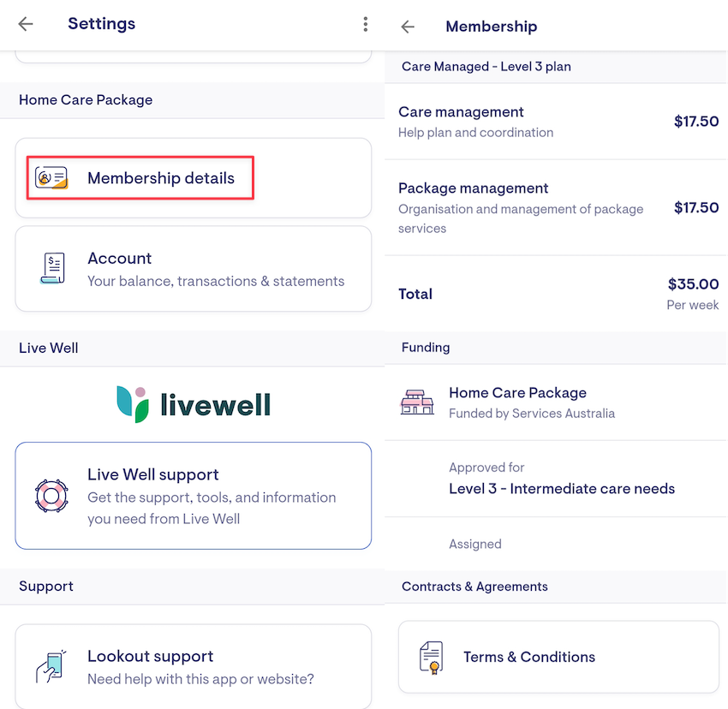This screenshot has height=709, width=728.
Task: Tap the Account statement icon
Action: coord(52,269)
